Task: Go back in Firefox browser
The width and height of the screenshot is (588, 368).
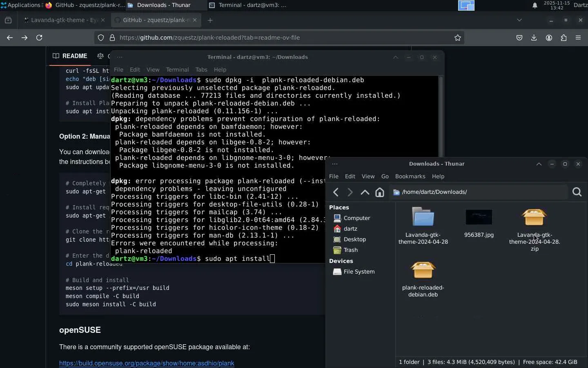Action: 10,38
